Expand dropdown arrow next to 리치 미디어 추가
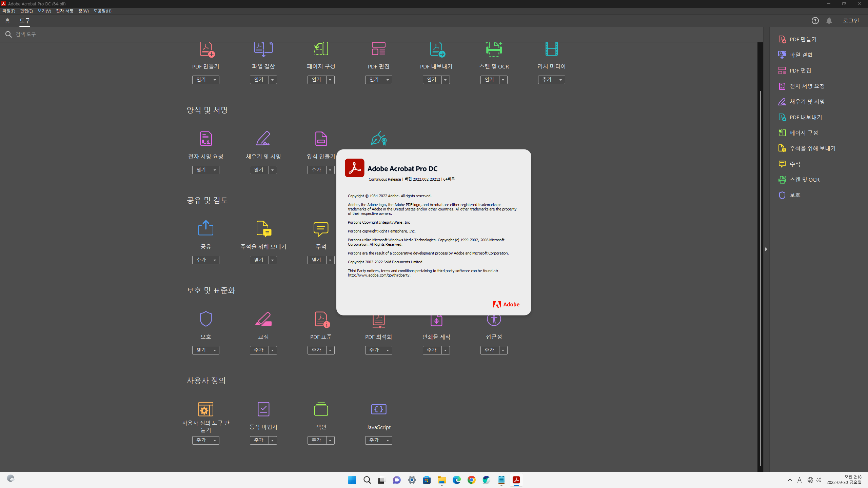This screenshot has width=868, height=488. pyautogui.click(x=561, y=80)
